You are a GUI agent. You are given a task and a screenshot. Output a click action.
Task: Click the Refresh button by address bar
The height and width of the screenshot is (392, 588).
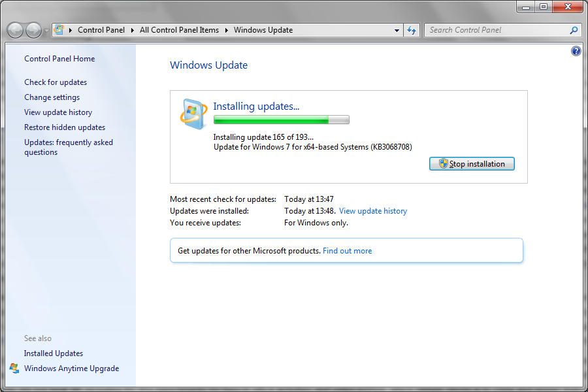(412, 31)
